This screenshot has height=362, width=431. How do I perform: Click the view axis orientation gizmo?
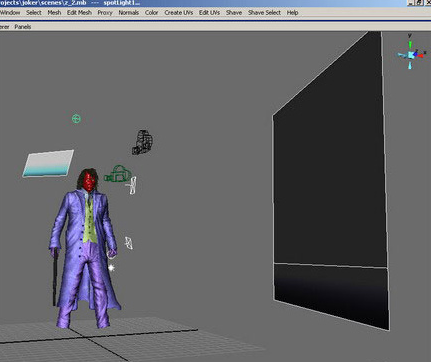411,52
